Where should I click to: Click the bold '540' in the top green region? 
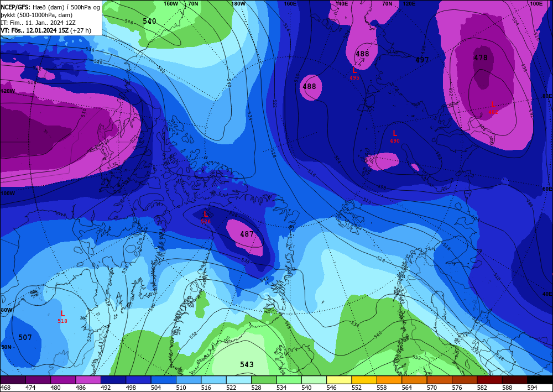point(149,21)
